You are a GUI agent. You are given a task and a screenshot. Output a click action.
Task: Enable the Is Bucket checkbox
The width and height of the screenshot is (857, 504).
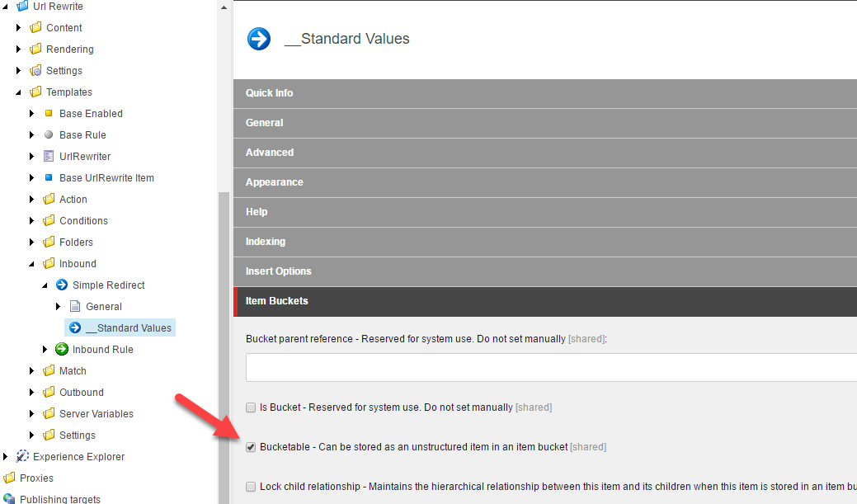251,407
